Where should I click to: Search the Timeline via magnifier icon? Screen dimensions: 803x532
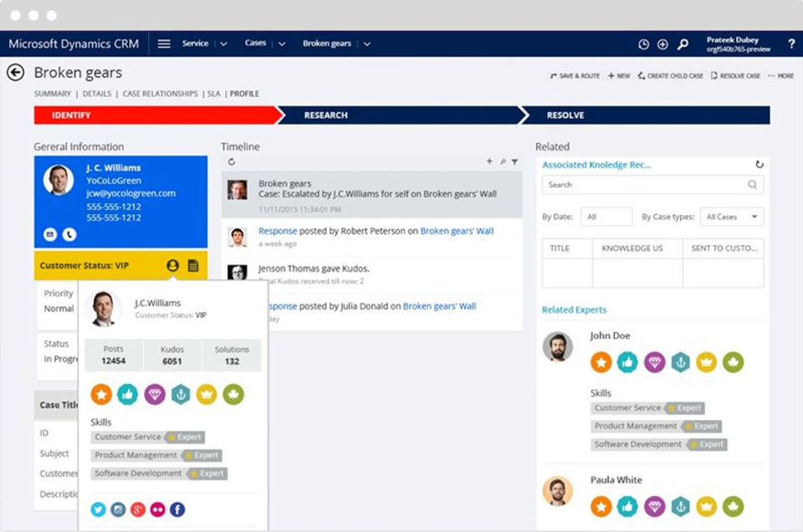503,161
